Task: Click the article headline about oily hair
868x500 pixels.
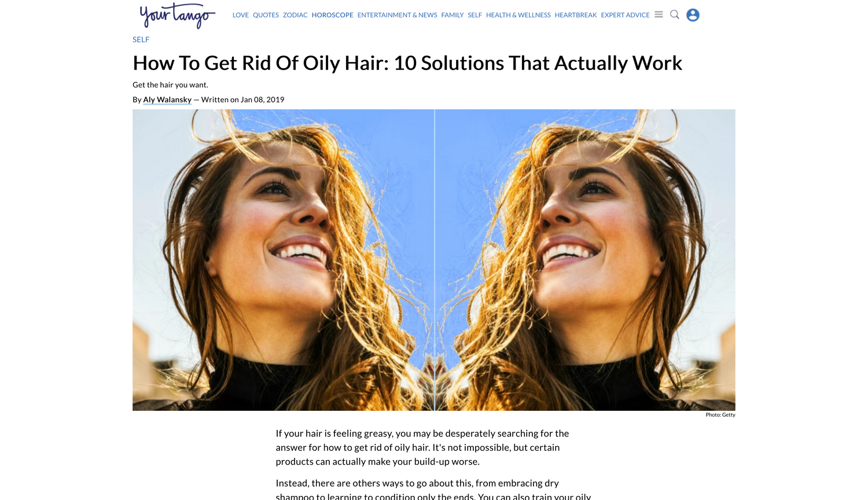Action: point(407,63)
